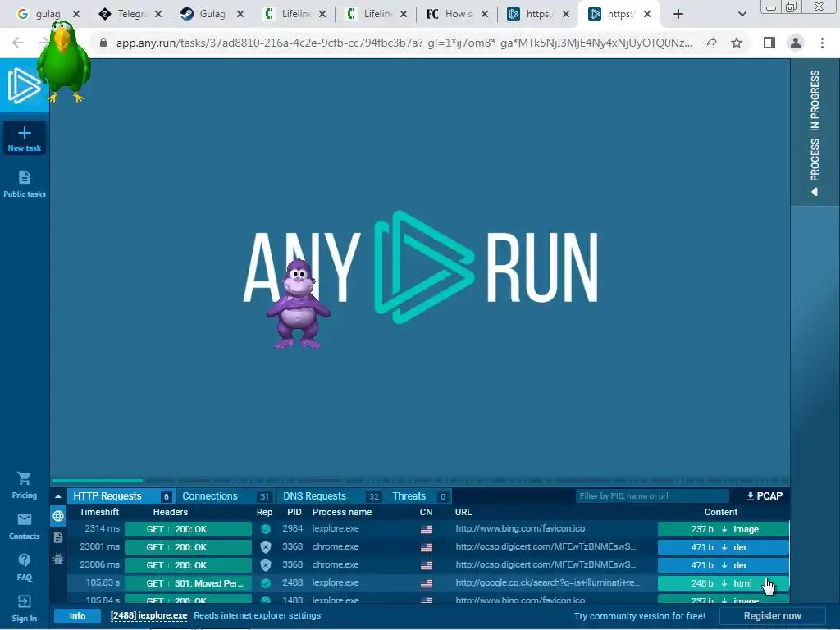Click ocsp.digicert.com URL on the 23006 ms row
This screenshot has height=630, width=840.
(x=546, y=564)
